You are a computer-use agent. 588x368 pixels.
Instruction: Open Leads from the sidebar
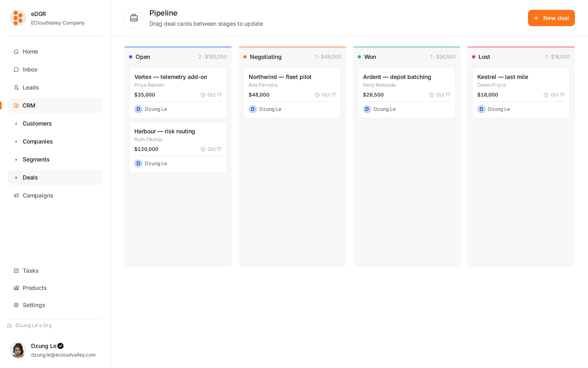[x=55, y=88]
